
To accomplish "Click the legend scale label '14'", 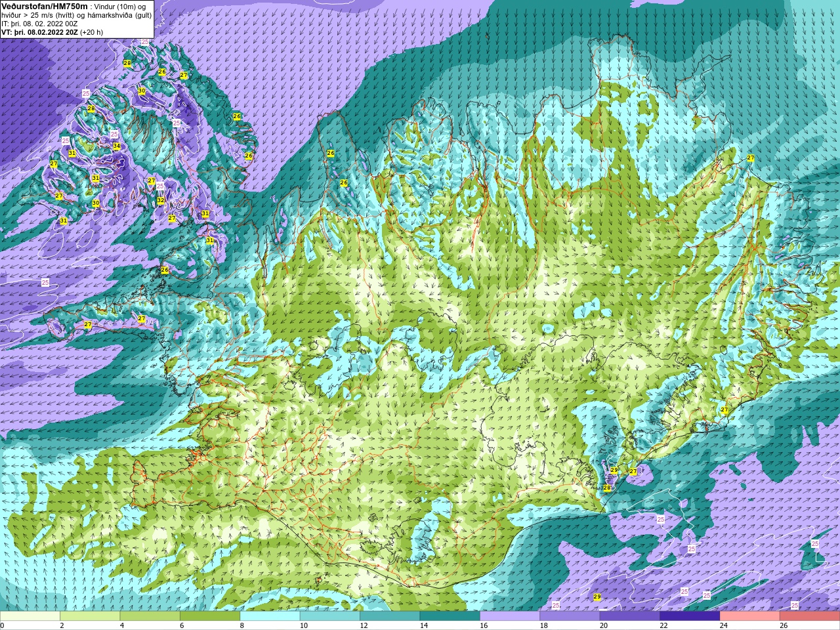I will [x=424, y=625].
